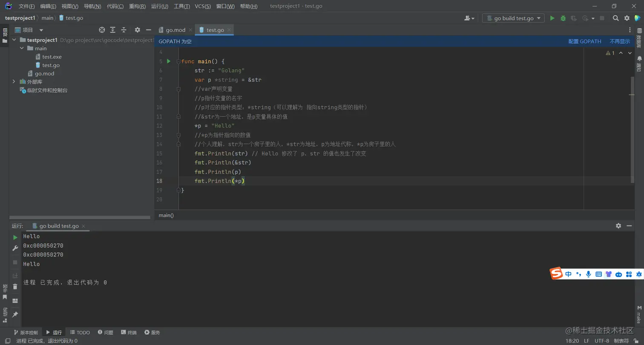Viewport: 644px width, 345px height.
Task: Hide the Run tool window
Action: [x=630, y=226]
